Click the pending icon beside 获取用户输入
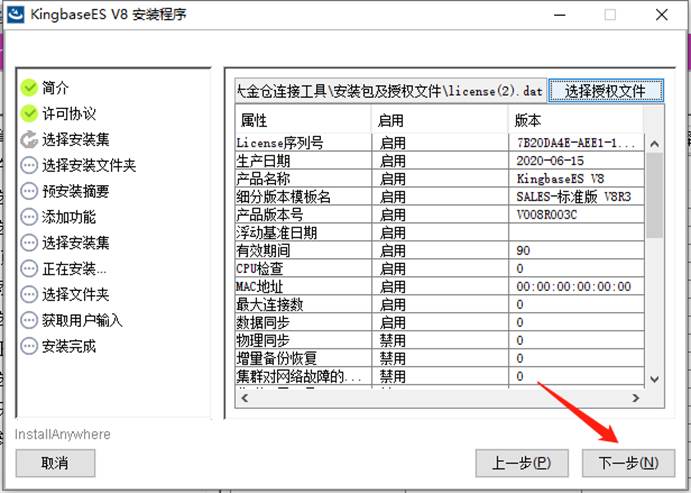The width and height of the screenshot is (691, 493). (30, 320)
